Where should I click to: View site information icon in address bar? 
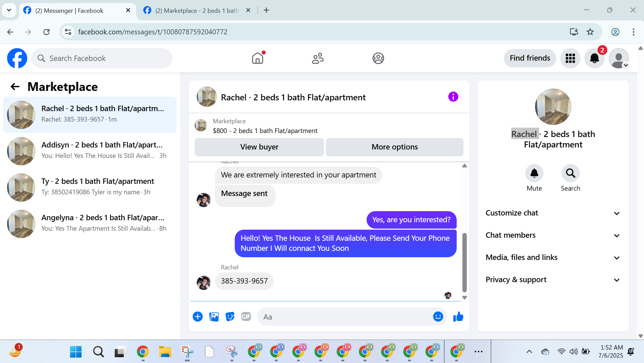click(68, 32)
